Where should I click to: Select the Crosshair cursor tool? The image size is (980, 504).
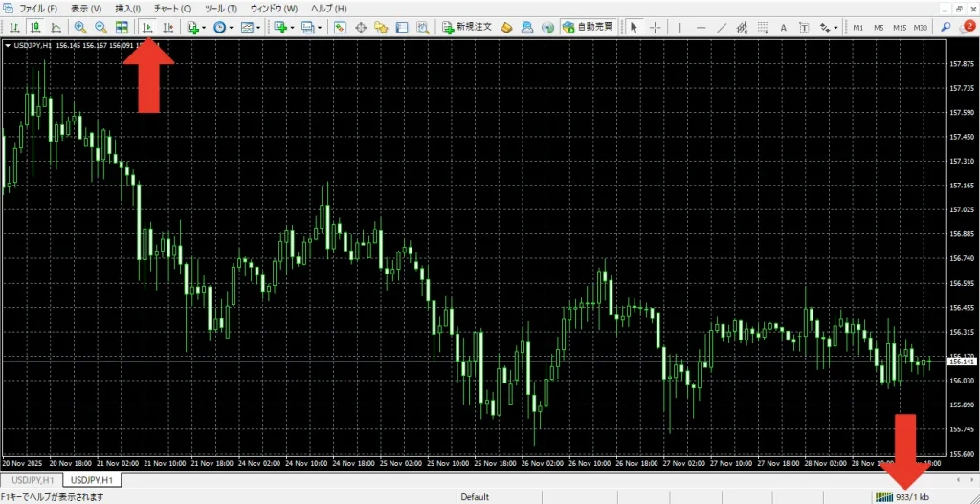pyautogui.click(x=655, y=28)
